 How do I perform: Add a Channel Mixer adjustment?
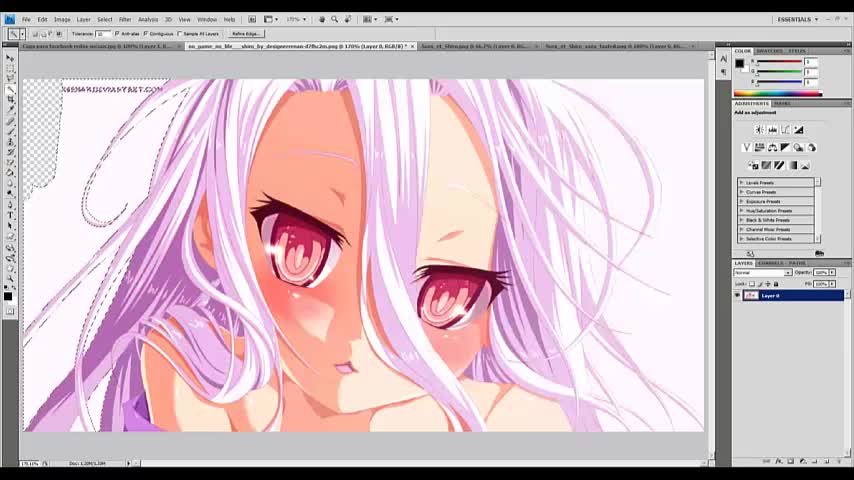click(812, 148)
